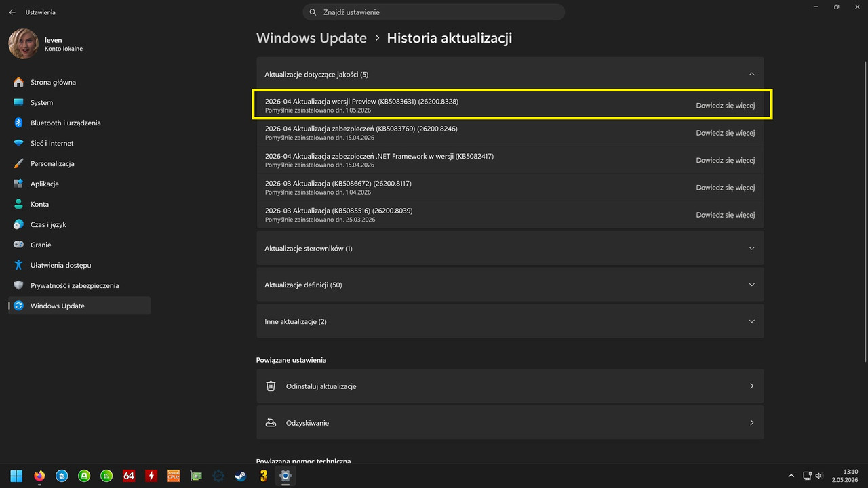Image resolution: width=868 pixels, height=488 pixels.
Task: Open the green graphics card taskbar app
Action: click(196, 476)
